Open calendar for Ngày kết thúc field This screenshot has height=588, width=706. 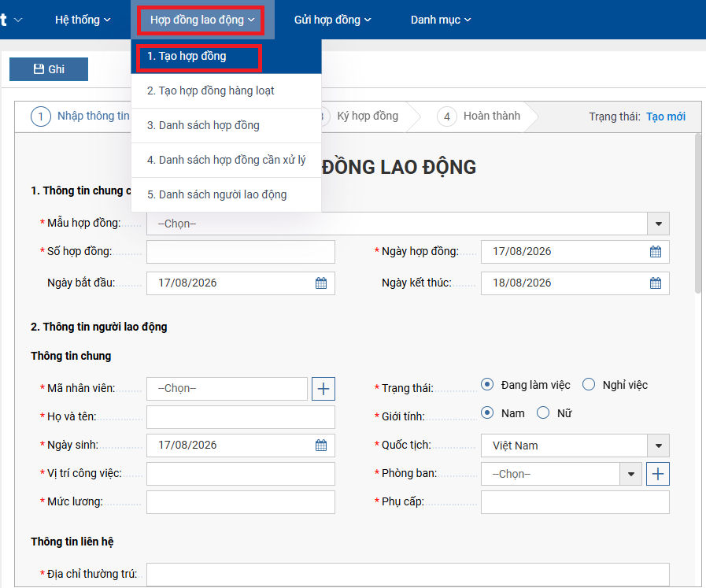pyautogui.click(x=656, y=283)
